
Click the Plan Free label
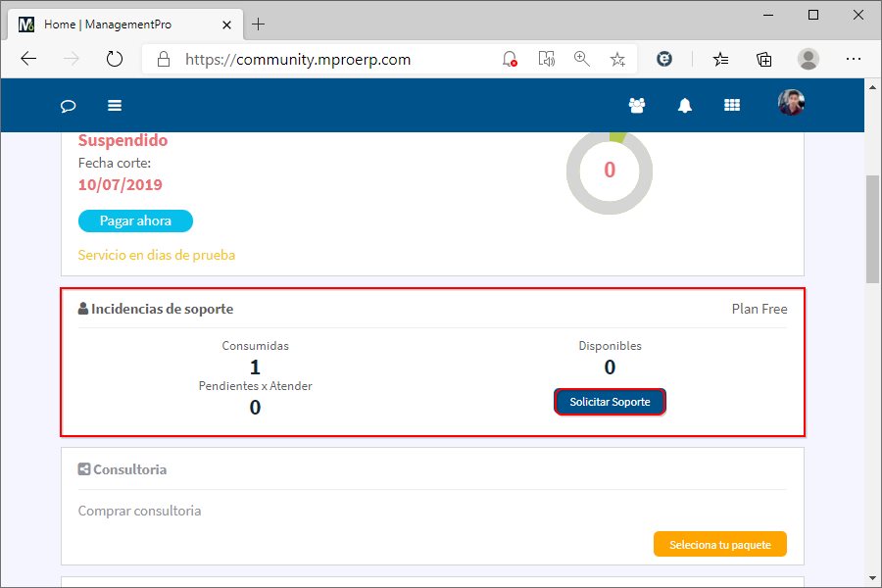coord(759,308)
